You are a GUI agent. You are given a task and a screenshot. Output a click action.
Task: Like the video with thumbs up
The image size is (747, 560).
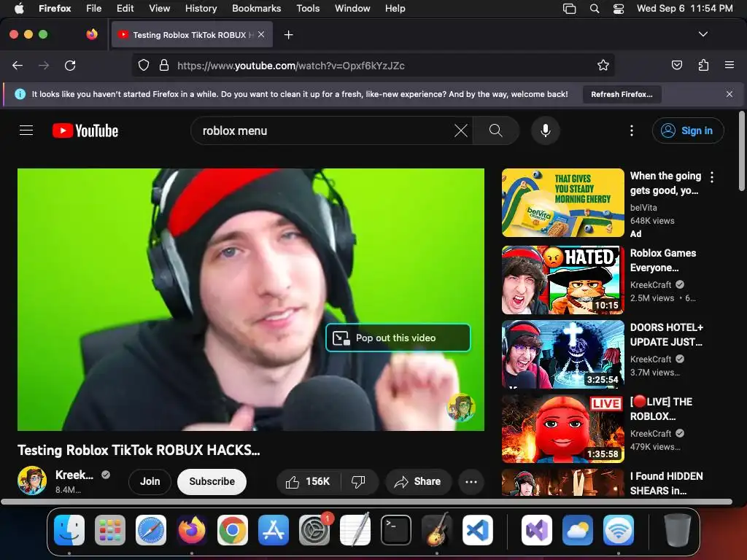(309, 482)
